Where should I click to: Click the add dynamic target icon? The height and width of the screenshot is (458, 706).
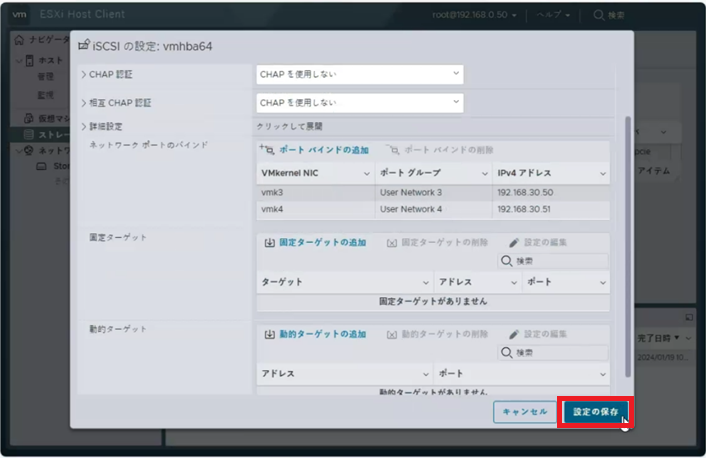tap(270, 335)
